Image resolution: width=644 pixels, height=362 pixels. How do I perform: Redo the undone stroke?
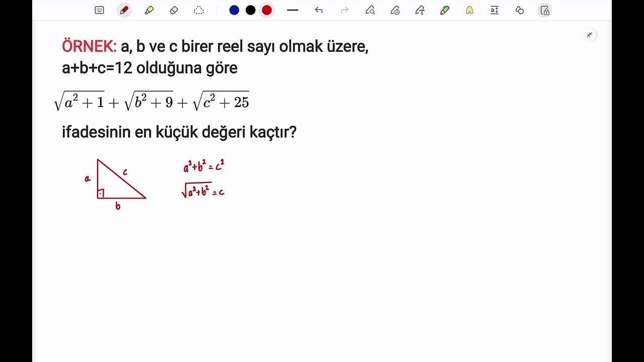345,10
